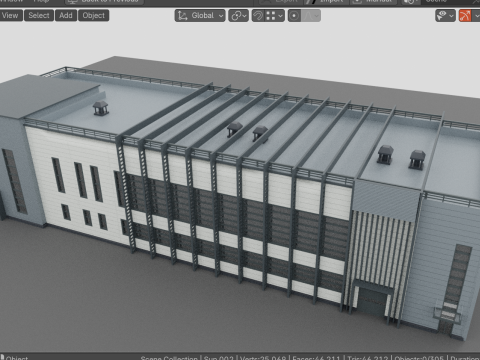Select the lone roof vent on left roof

tap(101, 108)
